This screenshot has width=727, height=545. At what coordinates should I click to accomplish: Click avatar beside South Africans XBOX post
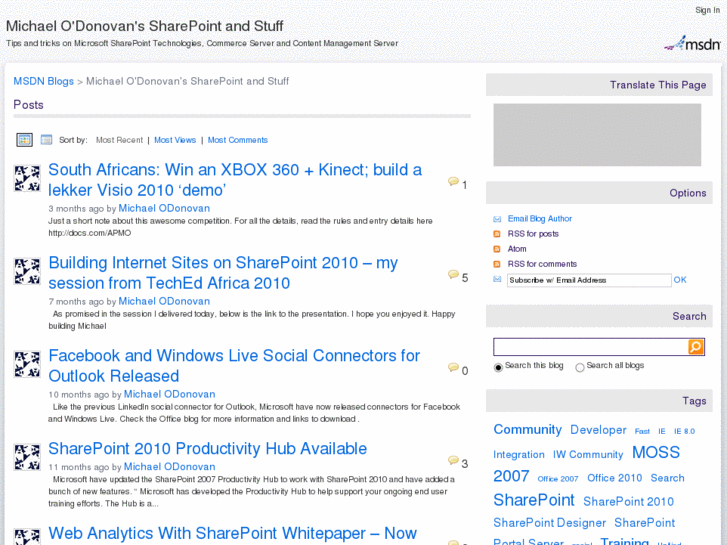click(27, 179)
